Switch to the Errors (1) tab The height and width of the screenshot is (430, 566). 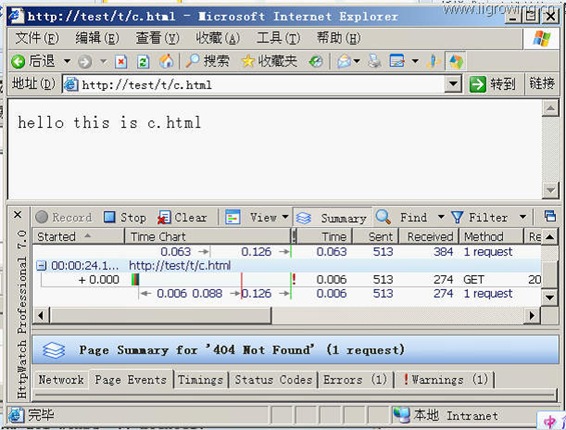[x=355, y=379]
